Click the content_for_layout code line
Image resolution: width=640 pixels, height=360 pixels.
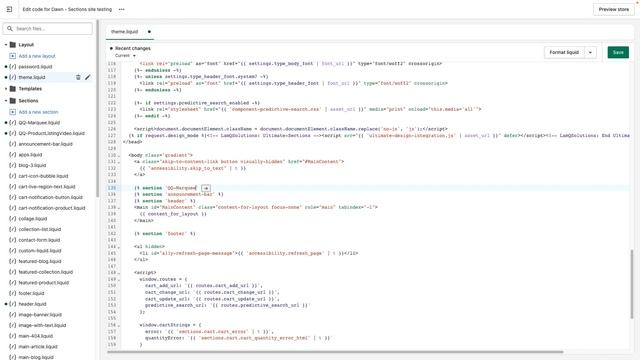click(x=173, y=214)
